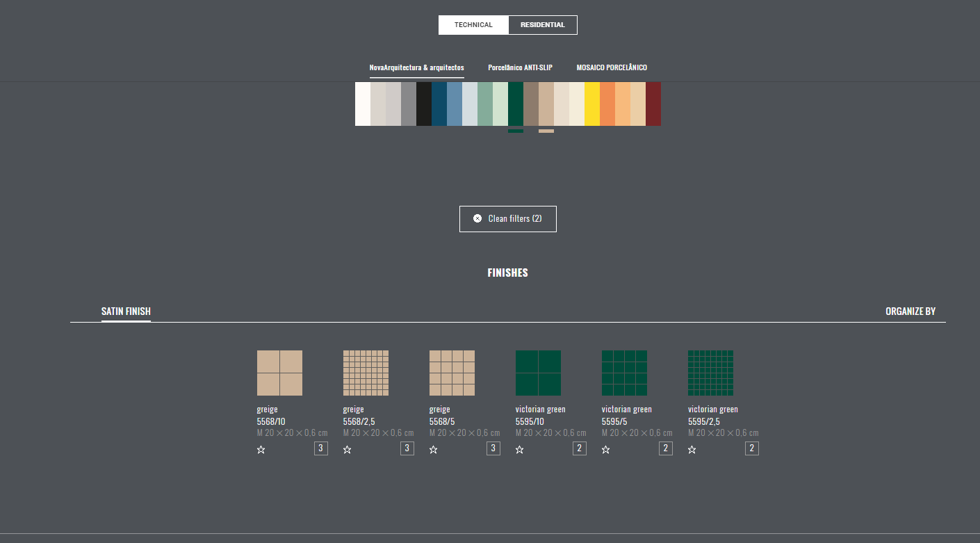Image resolution: width=980 pixels, height=543 pixels.
Task: Open the 2 box for victorian green 5595/2,5
Action: click(752, 448)
